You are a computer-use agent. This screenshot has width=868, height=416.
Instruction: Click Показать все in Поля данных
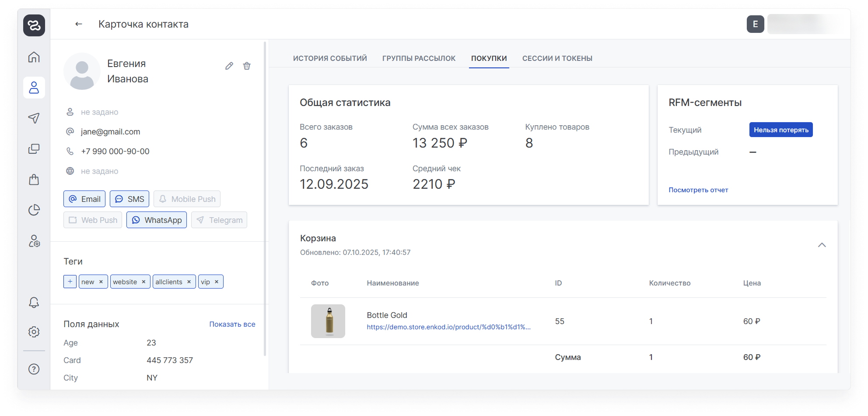(x=232, y=324)
